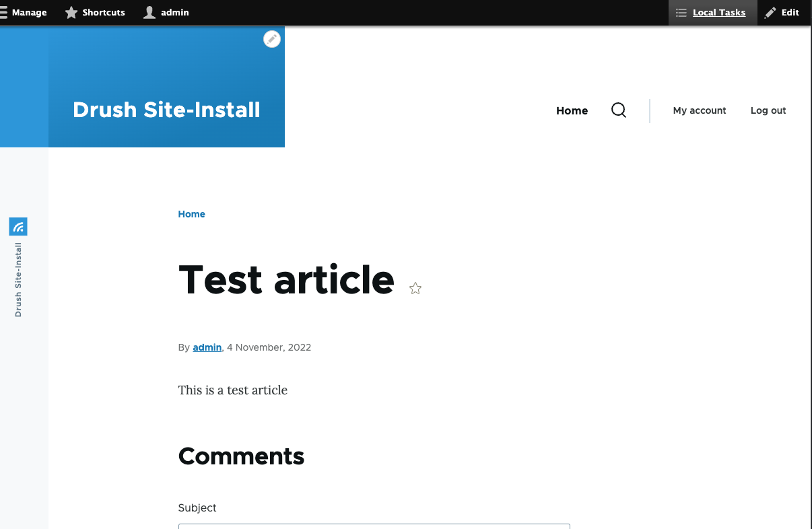Click inside the Subject comment field
812x529 pixels.
pos(374,527)
